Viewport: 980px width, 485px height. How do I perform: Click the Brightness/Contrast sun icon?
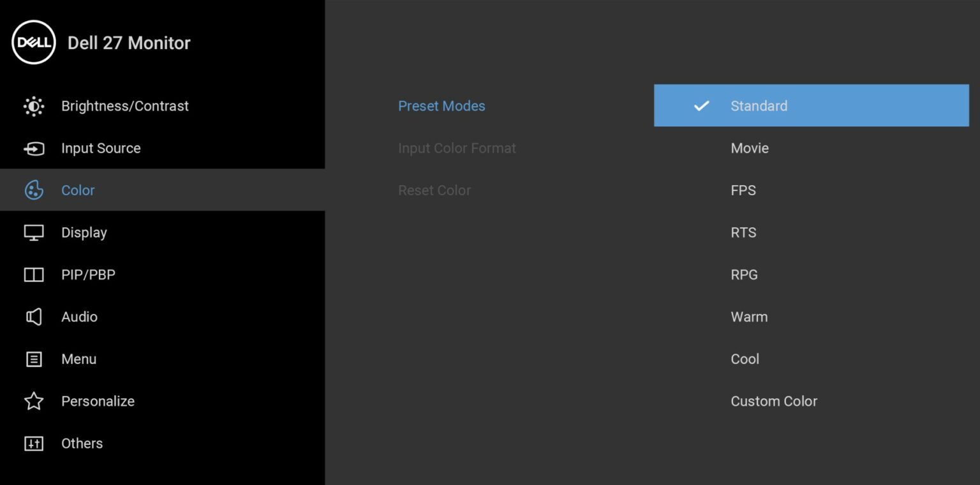pos(34,106)
